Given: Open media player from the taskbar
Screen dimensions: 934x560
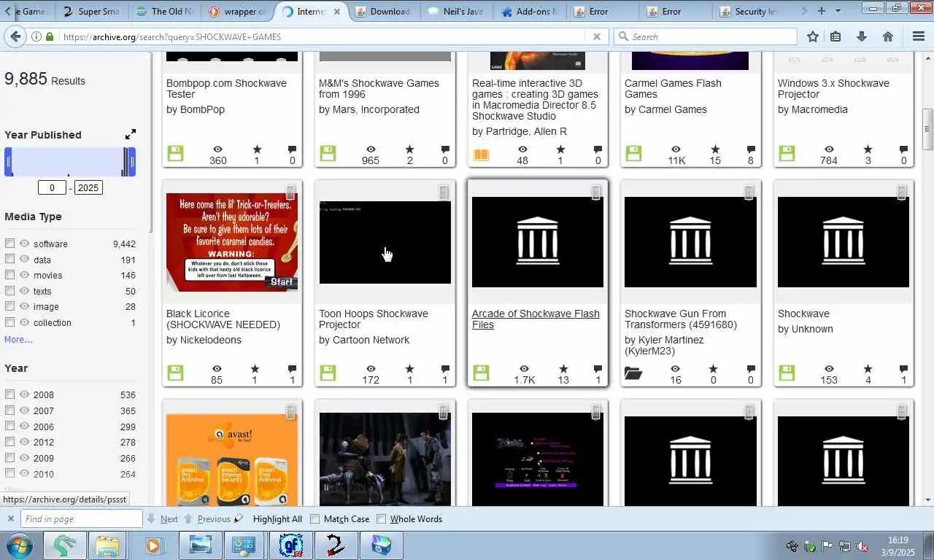Looking at the screenshot, I should [154, 545].
